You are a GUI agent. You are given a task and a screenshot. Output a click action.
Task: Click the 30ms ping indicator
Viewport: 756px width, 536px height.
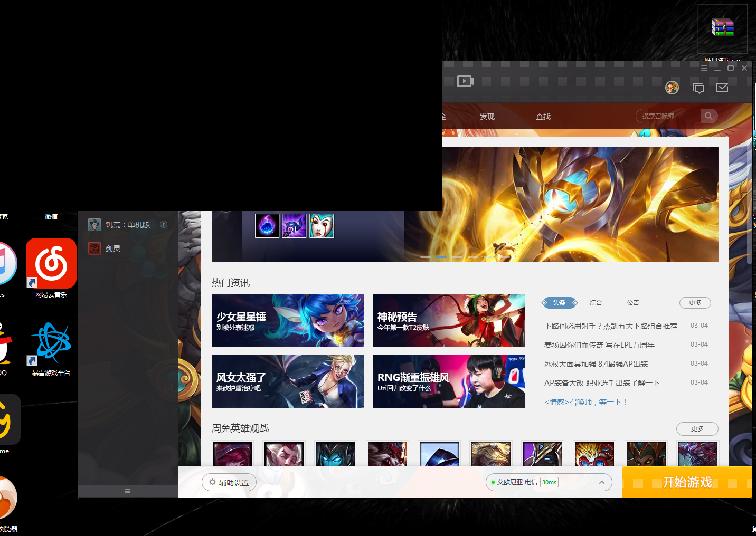pos(549,482)
